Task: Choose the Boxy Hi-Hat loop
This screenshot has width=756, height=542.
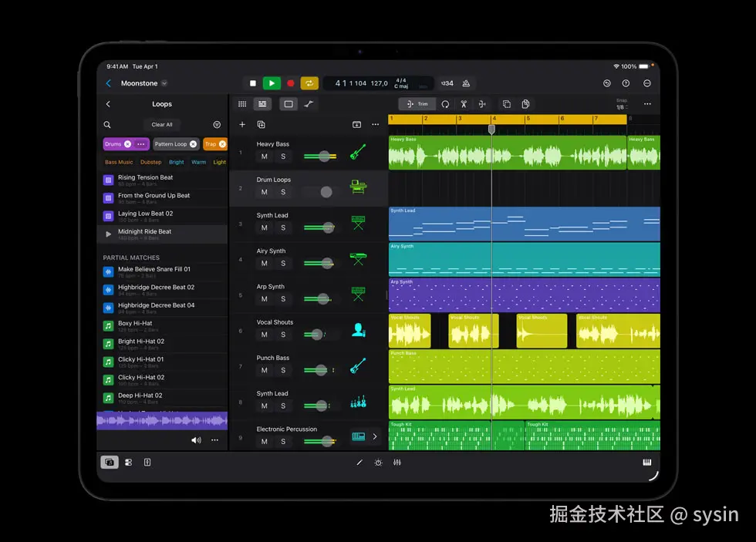Action: coord(163,326)
